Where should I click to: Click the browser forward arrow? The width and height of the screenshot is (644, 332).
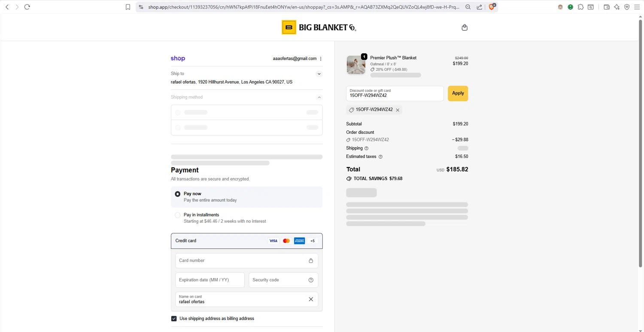pyautogui.click(x=17, y=7)
